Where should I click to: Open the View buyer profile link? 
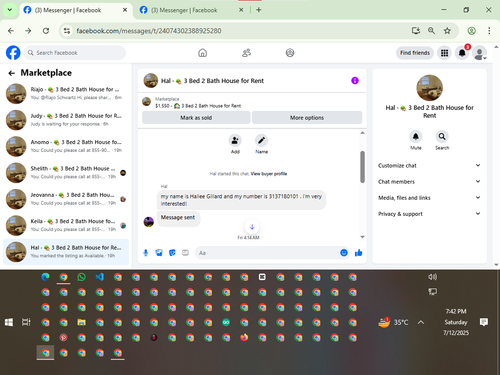pyautogui.click(x=269, y=174)
